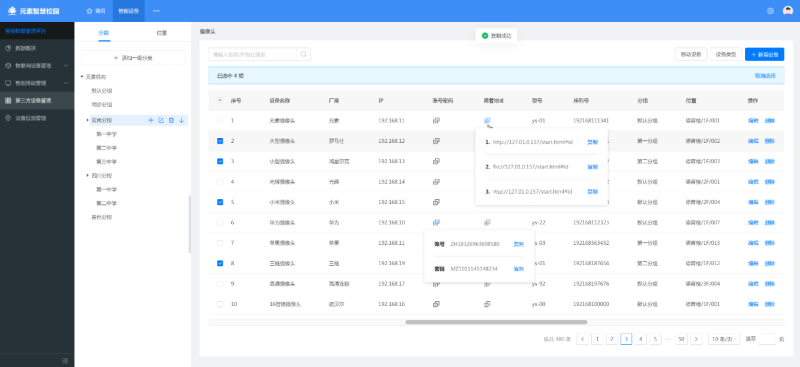
Task: Click the search magnifier icon in device search box
Action: 304,54
